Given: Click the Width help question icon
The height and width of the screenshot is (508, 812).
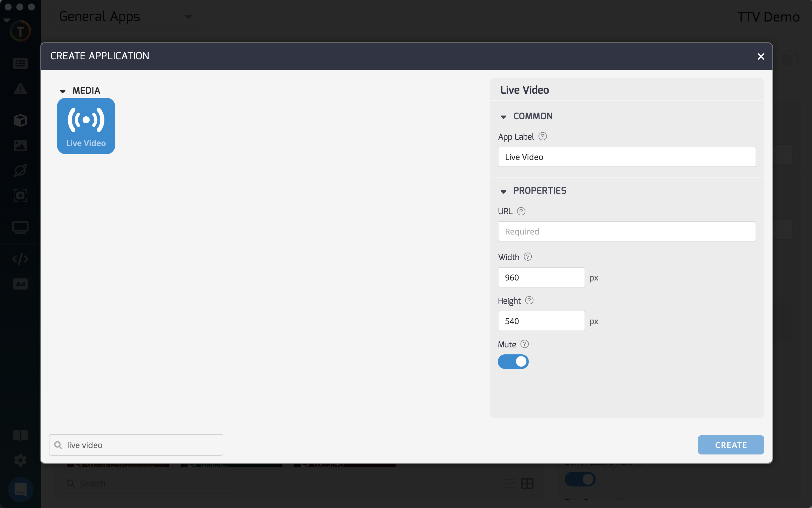Looking at the screenshot, I should [528, 257].
